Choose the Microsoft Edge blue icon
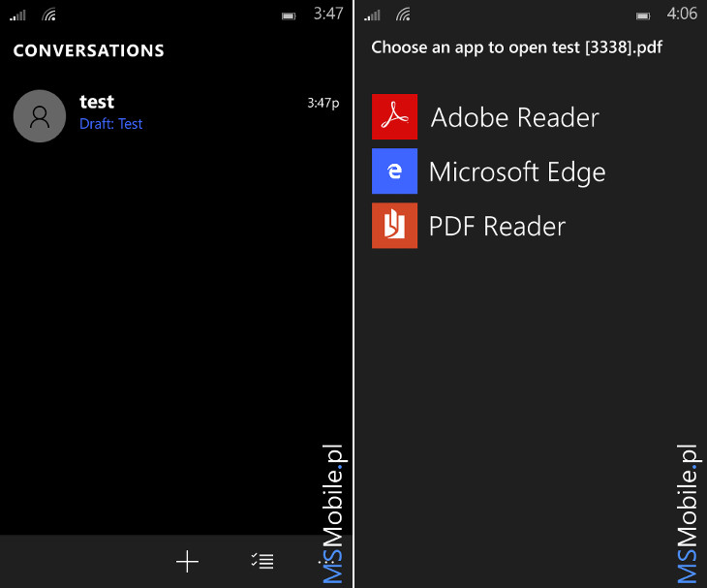 (x=394, y=170)
